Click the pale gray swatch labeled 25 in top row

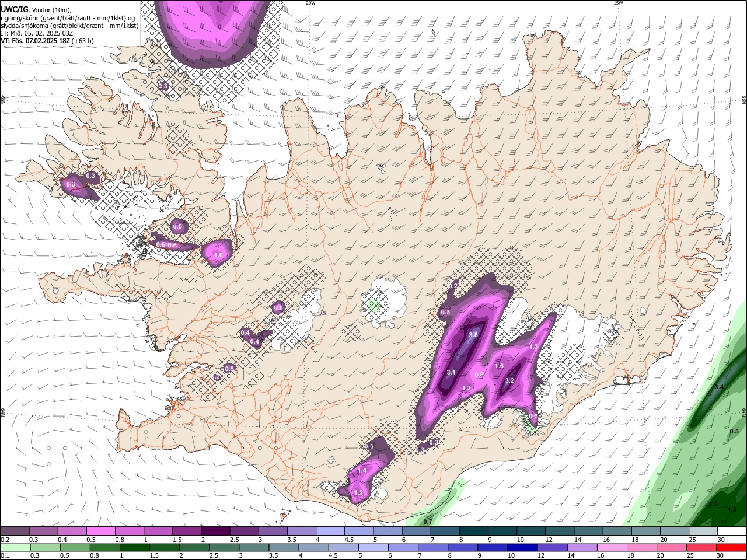(x=703, y=531)
